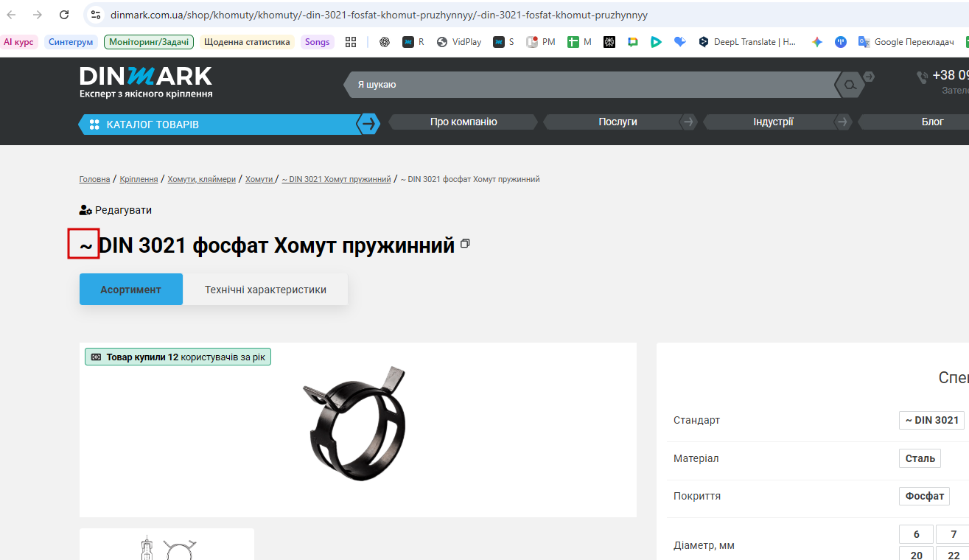The width and height of the screenshot is (969, 560).
Task: Open the AI курс bookmark group
Action: coord(18,42)
